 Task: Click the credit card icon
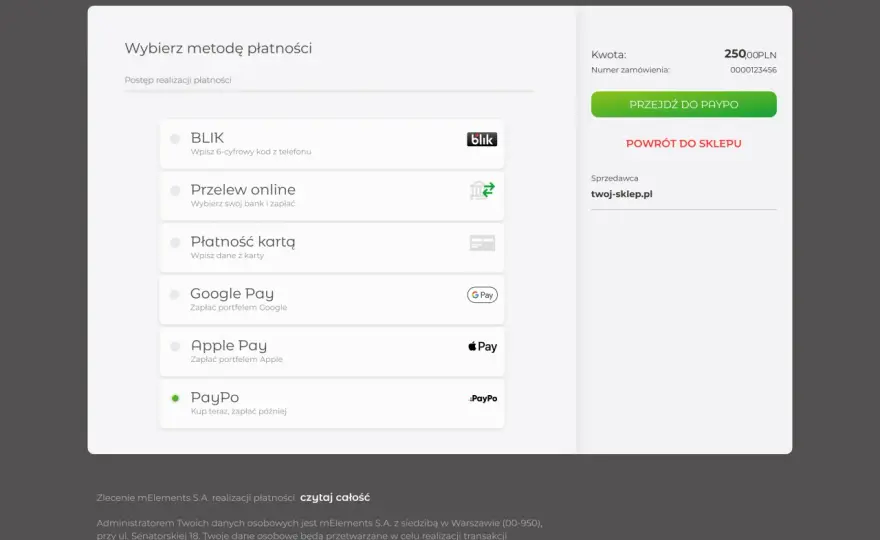pos(482,243)
